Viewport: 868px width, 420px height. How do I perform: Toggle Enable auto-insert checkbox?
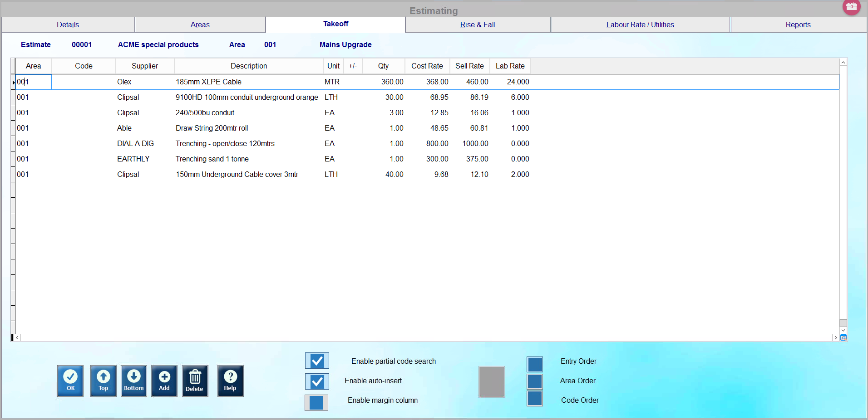tap(317, 381)
